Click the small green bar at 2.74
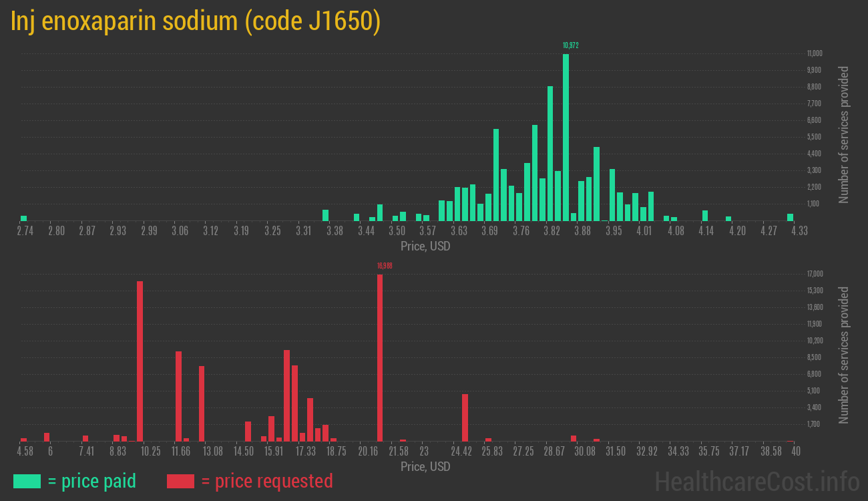The width and height of the screenshot is (868, 501). [x=24, y=218]
